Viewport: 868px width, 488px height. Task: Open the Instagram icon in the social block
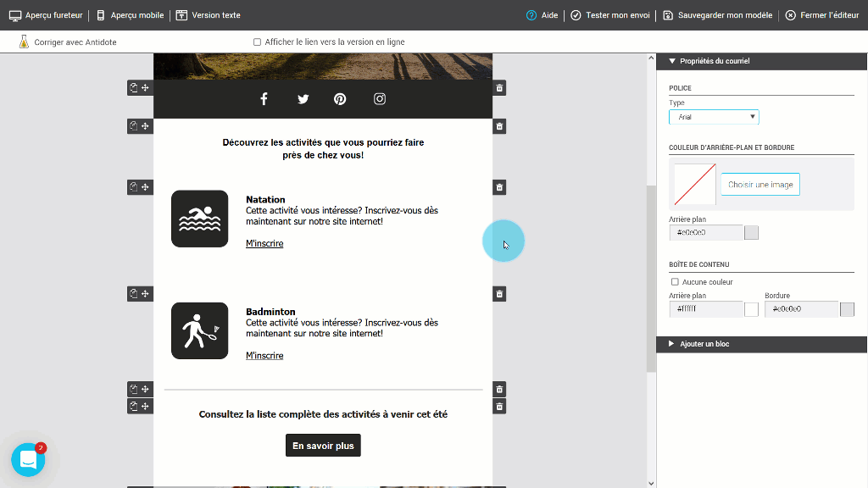click(x=379, y=98)
